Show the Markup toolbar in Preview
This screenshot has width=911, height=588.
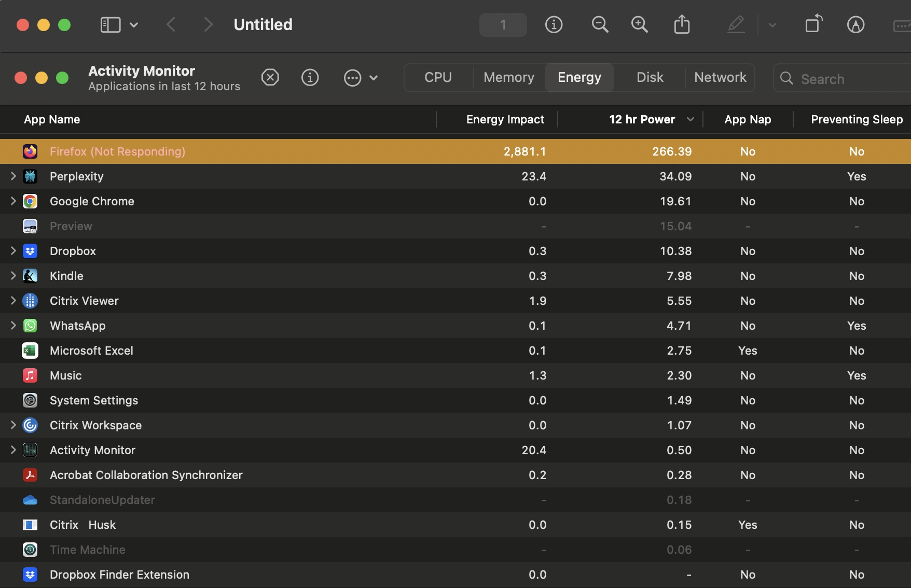[855, 24]
